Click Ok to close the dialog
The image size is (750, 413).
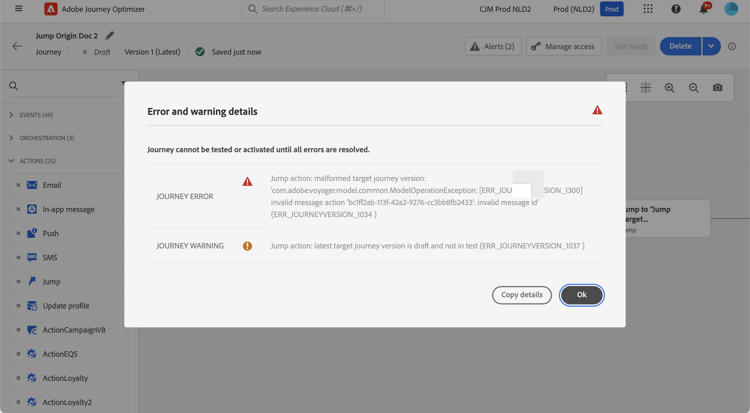click(x=582, y=295)
